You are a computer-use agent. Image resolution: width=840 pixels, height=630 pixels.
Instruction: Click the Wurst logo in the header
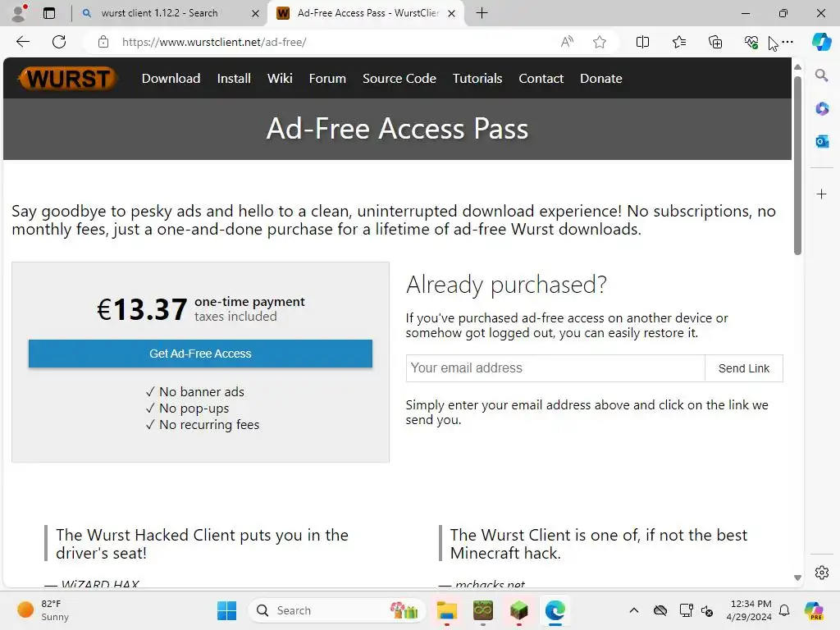(67, 78)
